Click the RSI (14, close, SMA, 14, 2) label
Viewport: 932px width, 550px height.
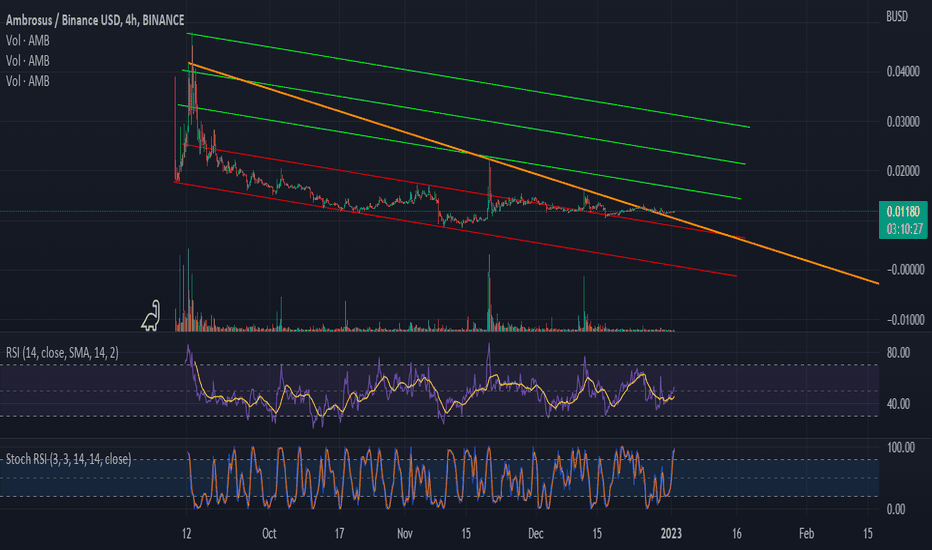point(62,353)
